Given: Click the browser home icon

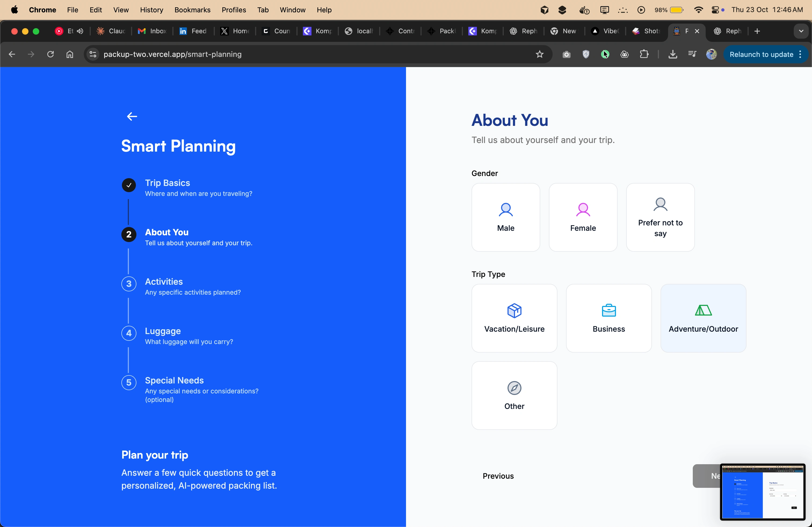Looking at the screenshot, I should tap(70, 54).
